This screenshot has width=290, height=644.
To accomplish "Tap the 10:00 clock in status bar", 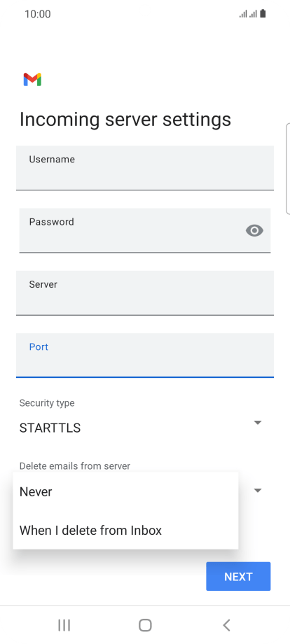I will coord(38,14).
